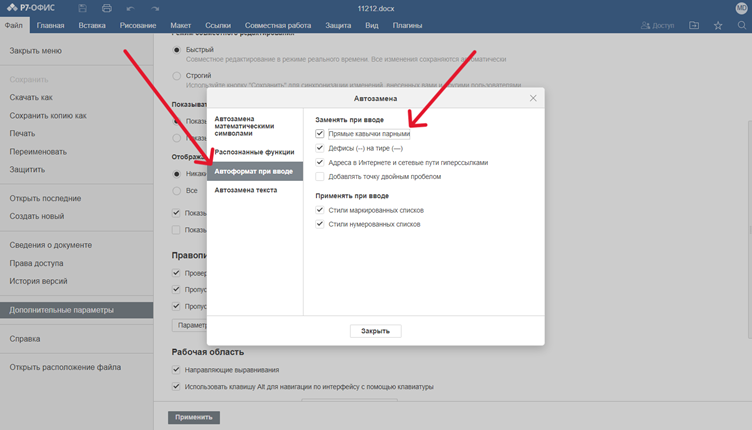
Task: Open the 'Вставка' ribbon tab
Action: tap(91, 25)
